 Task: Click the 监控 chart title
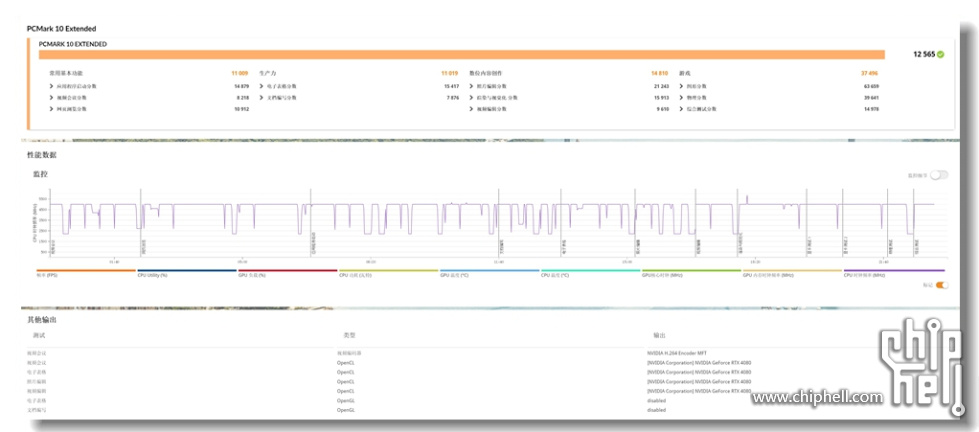pyautogui.click(x=40, y=174)
